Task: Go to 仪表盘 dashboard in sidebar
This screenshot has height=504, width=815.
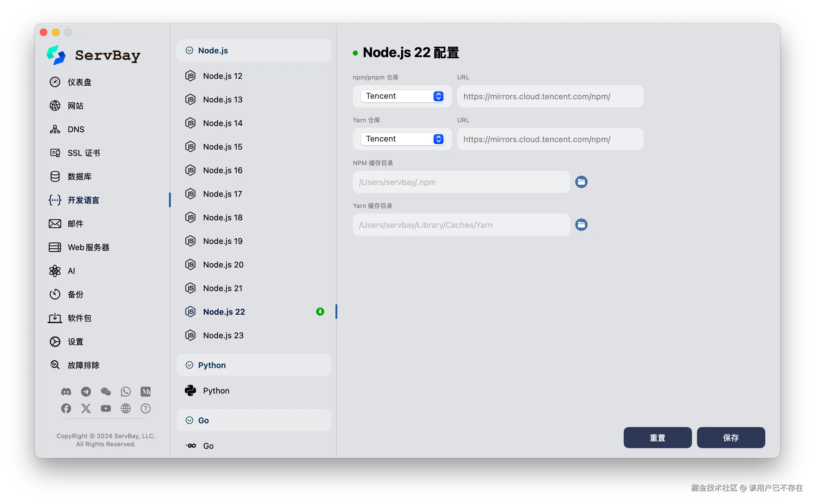Action: click(79, 82)
